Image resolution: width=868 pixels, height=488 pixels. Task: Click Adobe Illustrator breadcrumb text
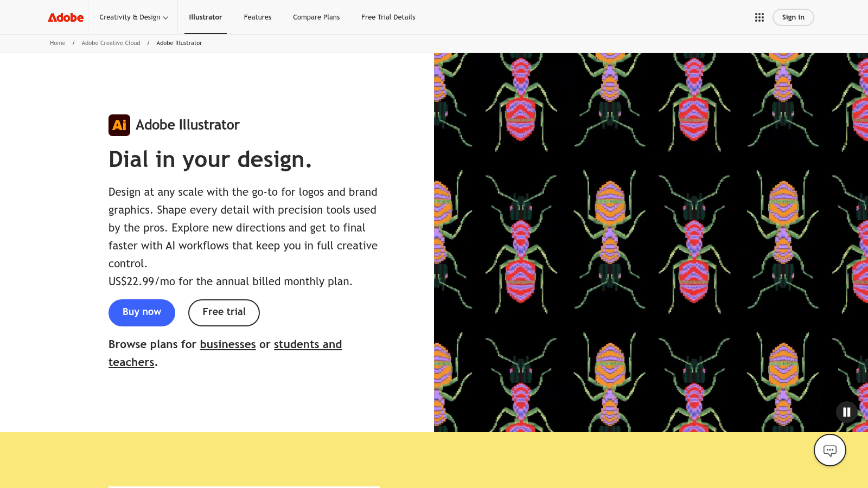pyautogui.click(x=179, y=43)
